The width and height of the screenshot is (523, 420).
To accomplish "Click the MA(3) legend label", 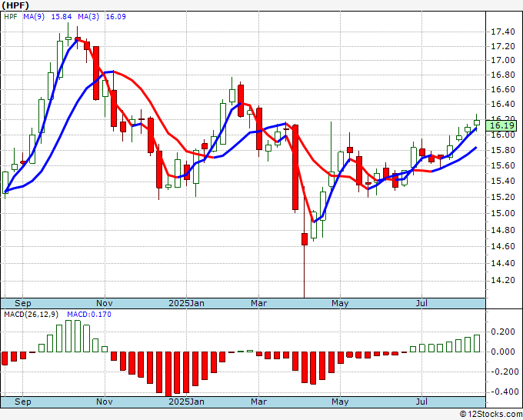I will coord(88,17).
